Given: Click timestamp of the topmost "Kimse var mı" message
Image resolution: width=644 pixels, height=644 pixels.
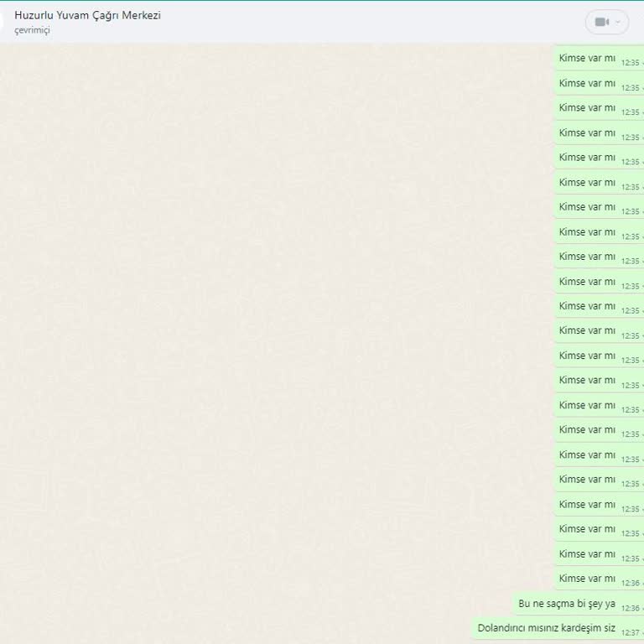Looking at the screenshot, I should [630, 63].
